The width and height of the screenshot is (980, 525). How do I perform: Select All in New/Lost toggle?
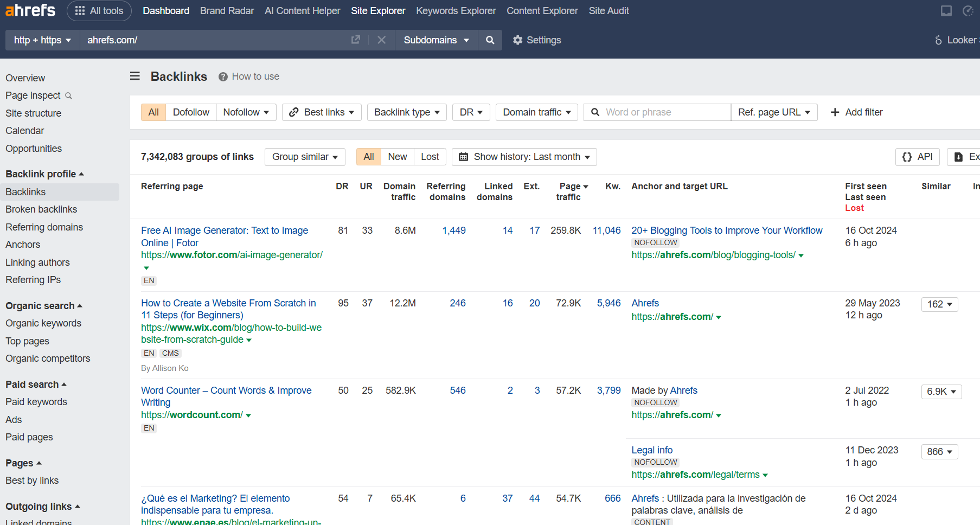369,157
